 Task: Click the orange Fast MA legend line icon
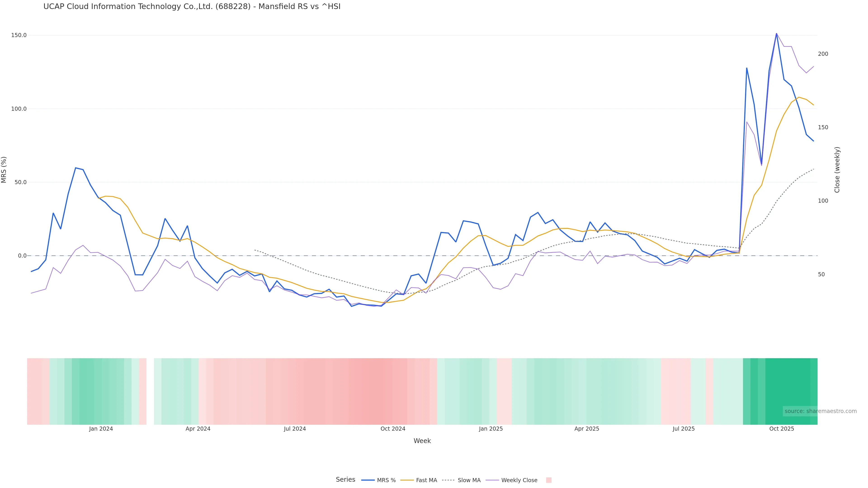pyautogui.click(x=407, y=480)
